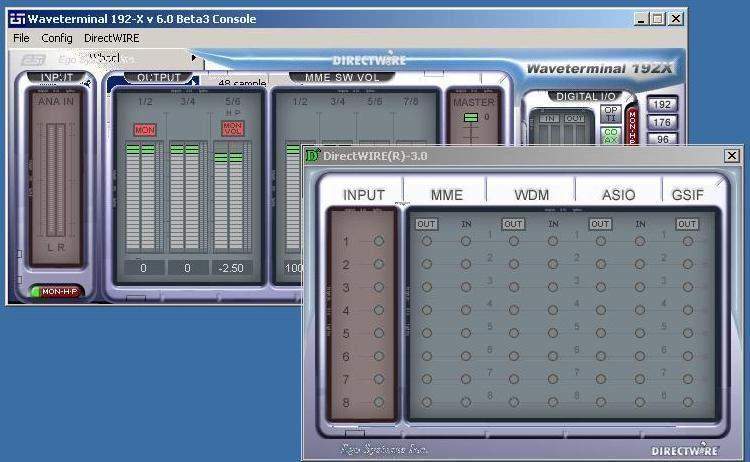This screenshot has width=750, height=462.
Task: Close the DirectWIRE(R)-3.0 window
Action: [732, 155]
